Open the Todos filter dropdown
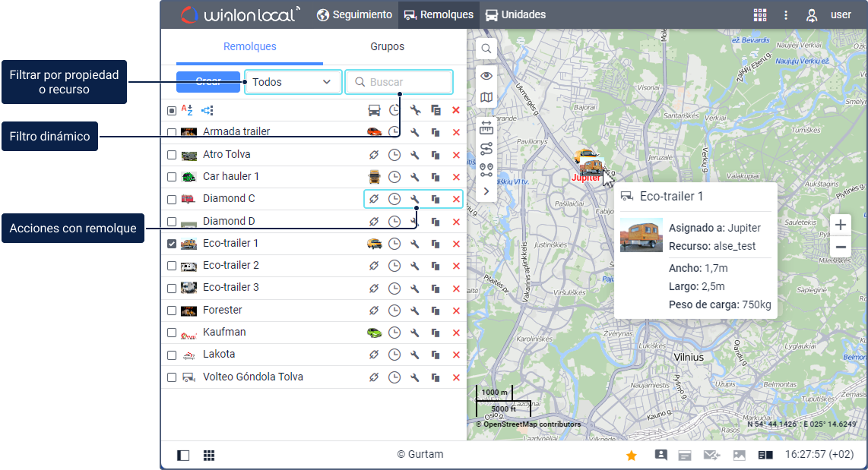 pos(293,82)
